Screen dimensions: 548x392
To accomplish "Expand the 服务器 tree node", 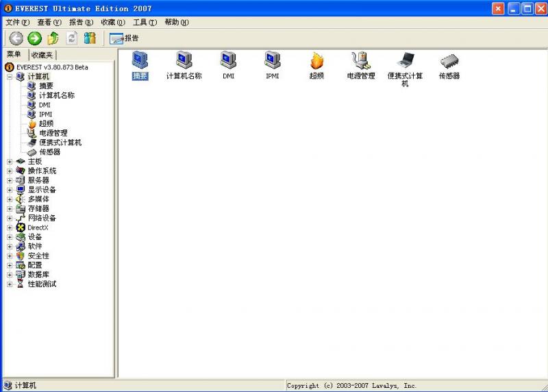I will 10,180.
